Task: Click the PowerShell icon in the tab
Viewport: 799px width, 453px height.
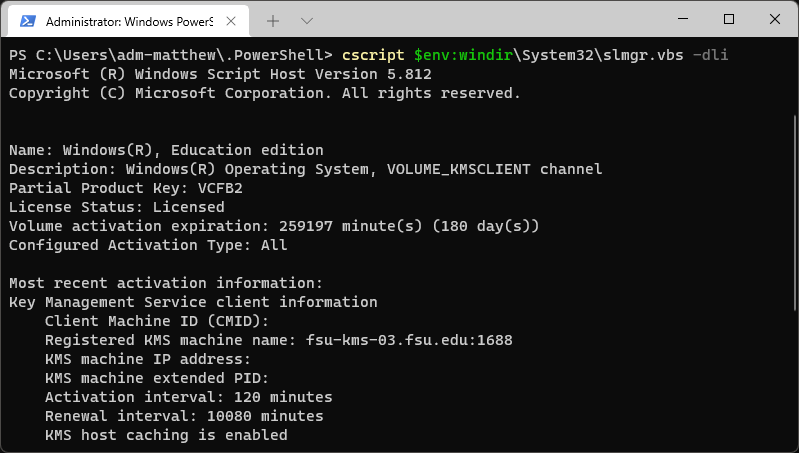Action: tap(29, 20)
